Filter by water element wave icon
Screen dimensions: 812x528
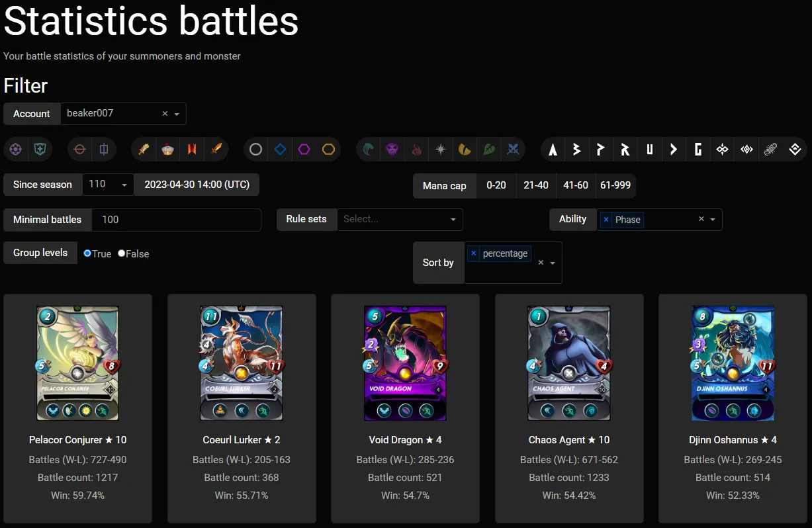[x=369, y=150]
